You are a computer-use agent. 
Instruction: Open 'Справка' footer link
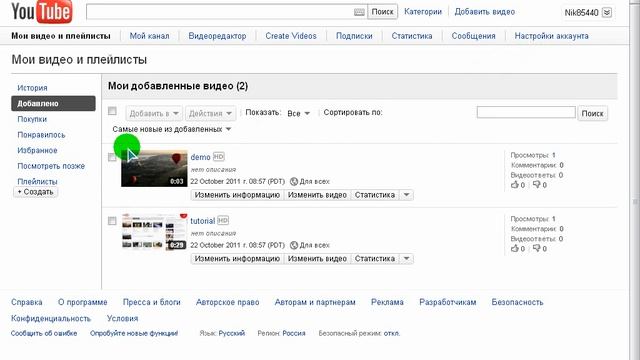(27, 302)
